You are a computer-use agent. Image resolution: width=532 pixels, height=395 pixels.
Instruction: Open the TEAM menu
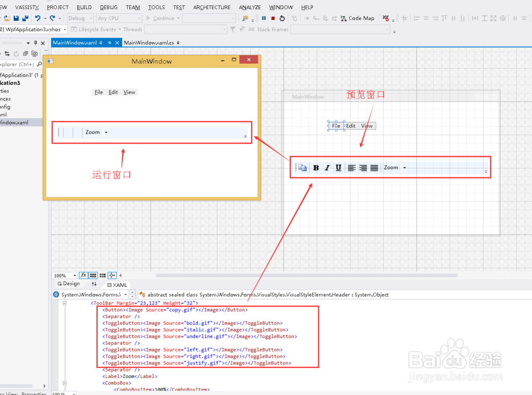pyautogui.click(x=132, y=7)
